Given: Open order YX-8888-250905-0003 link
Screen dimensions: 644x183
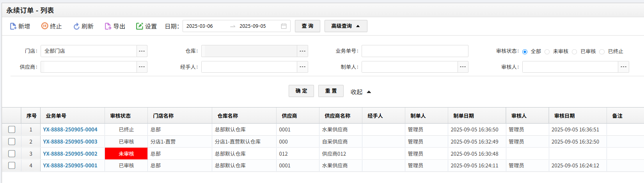Looking at the screenshot, I should (x=70, y=142).
